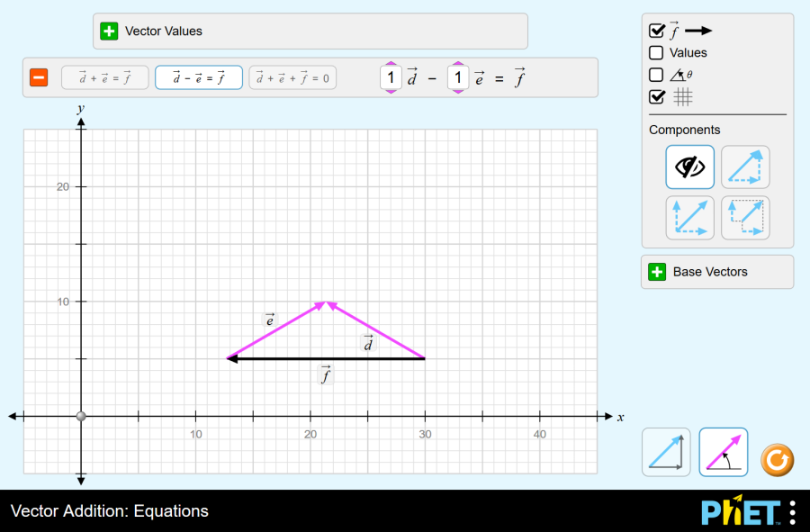The height and width of the screenshot is (532, 810).
Task: Increase the coefficient of vector d
Action: 390,65
